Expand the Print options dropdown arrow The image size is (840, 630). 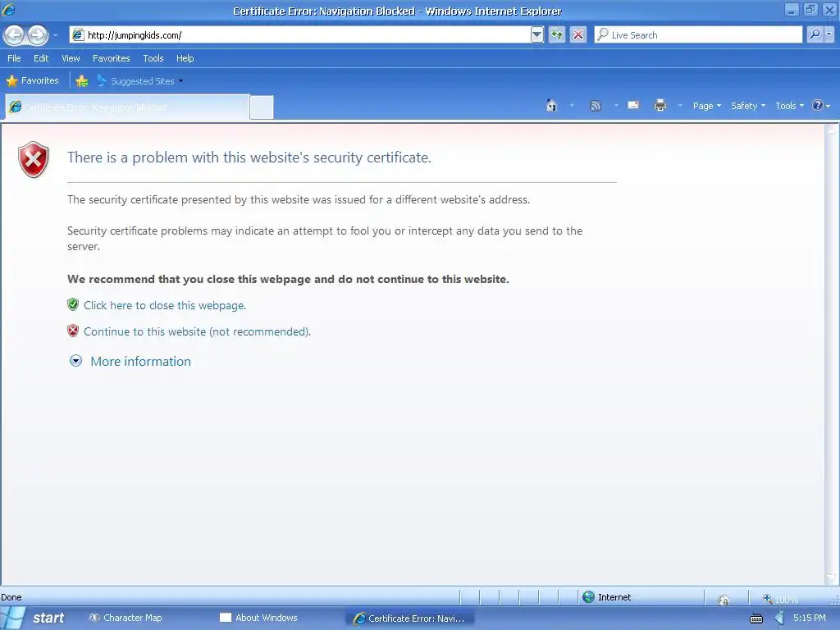pos(680,106)
